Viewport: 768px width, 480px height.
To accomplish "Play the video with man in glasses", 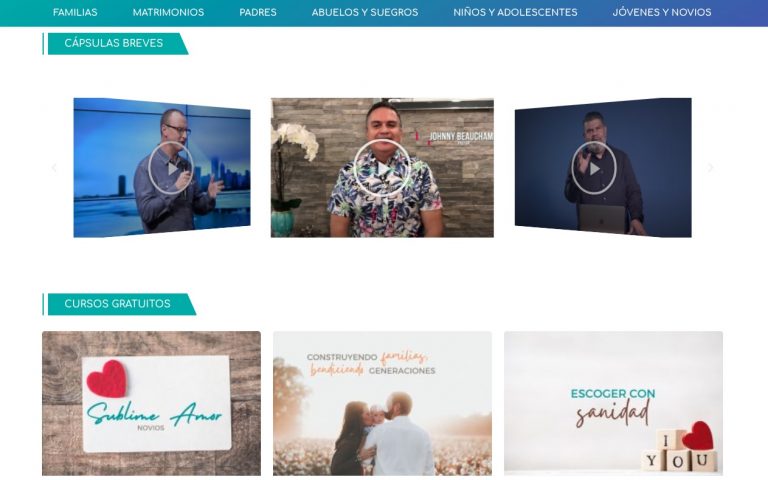I will pyautogui.click(x=171, y=168).
